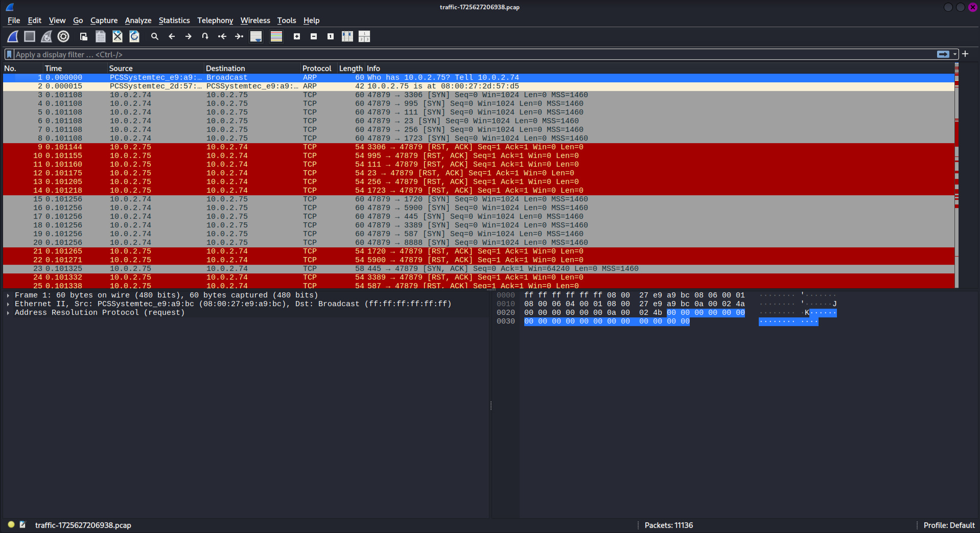Open the Statistics menu
Screen dimensions: 980x533
174,20
